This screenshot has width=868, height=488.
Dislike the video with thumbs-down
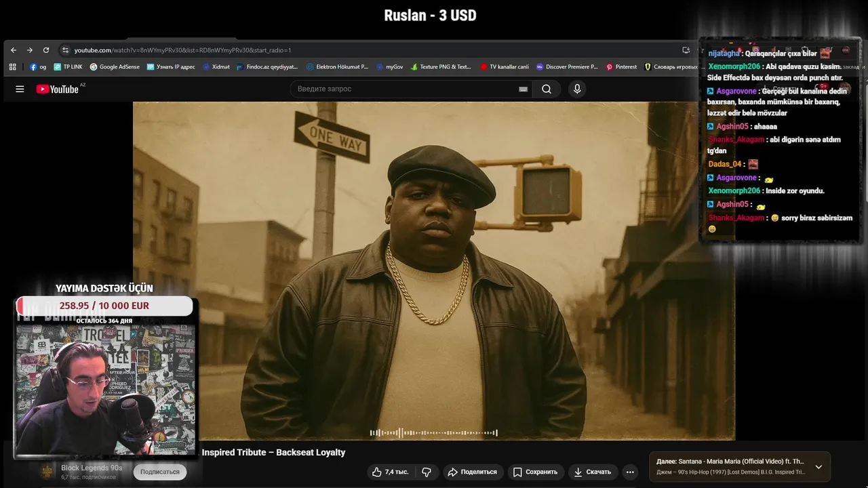coord(427,472)
